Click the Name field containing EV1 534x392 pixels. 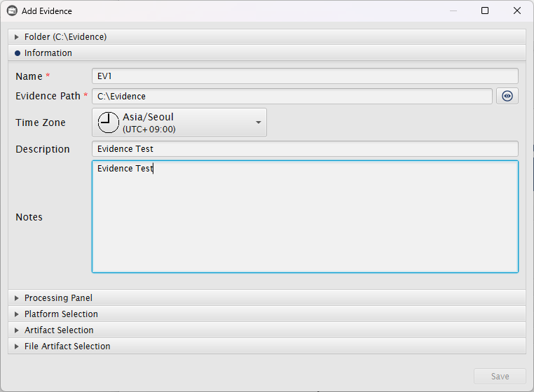coord(305,76)
